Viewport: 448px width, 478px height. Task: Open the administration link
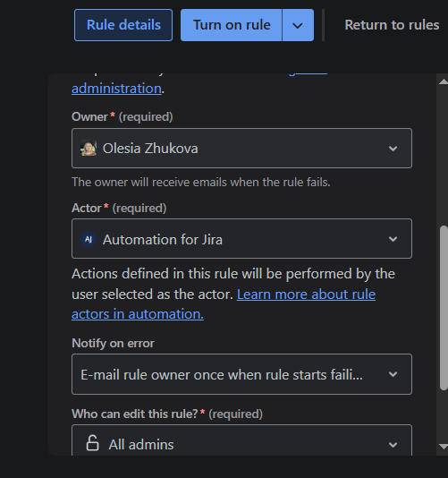click(116, 89)
